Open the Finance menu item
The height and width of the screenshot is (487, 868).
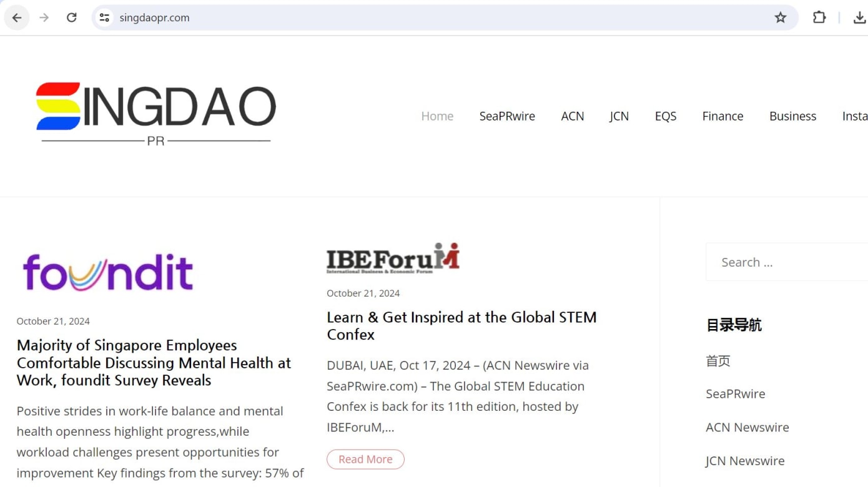coord(723,116)
